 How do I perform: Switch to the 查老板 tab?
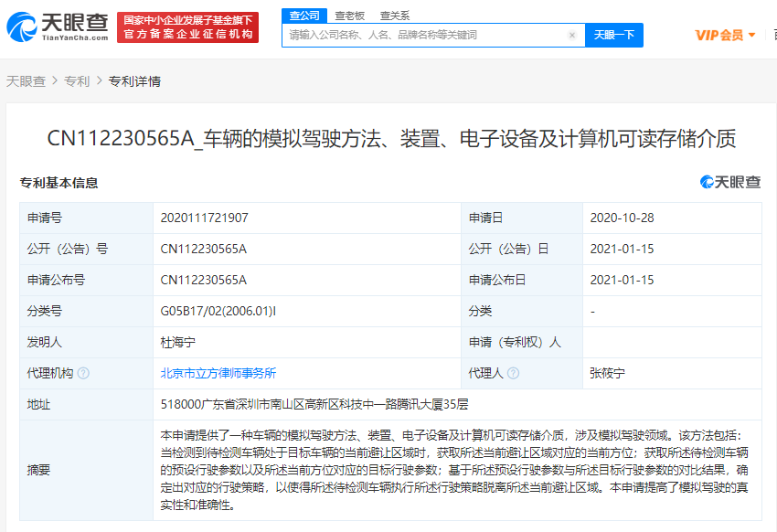point(350,16)
